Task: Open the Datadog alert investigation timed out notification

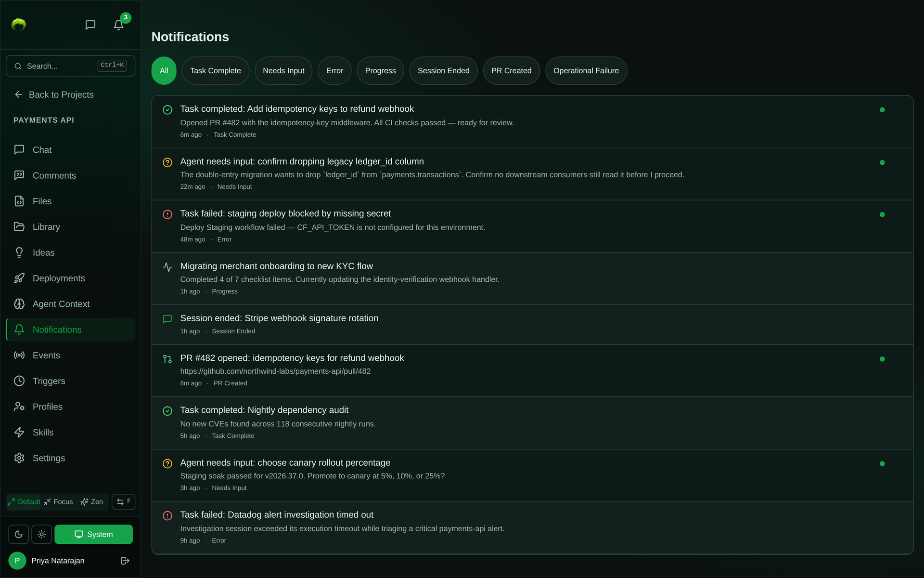Action: click(532, 527)
